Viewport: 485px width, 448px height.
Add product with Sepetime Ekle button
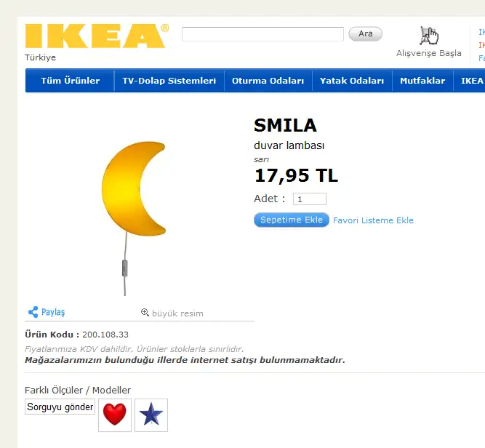tap(292, 220)
